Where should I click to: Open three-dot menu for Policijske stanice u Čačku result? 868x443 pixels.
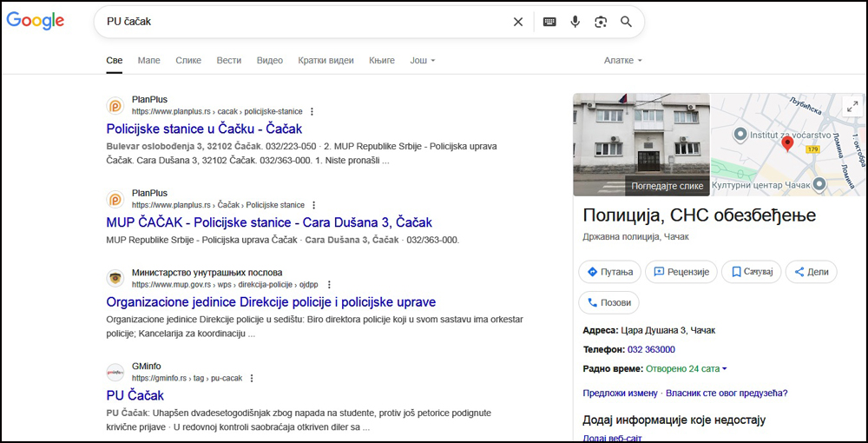pos(312,111)
